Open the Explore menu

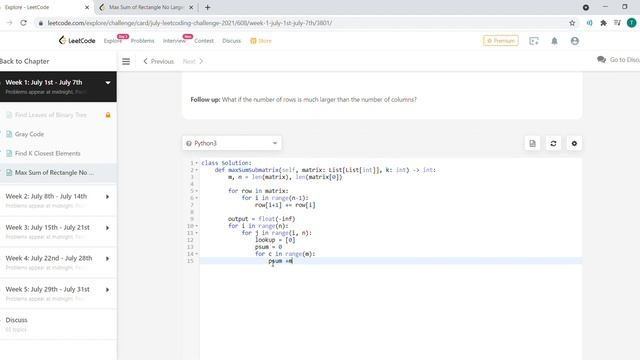pos(112,41)
